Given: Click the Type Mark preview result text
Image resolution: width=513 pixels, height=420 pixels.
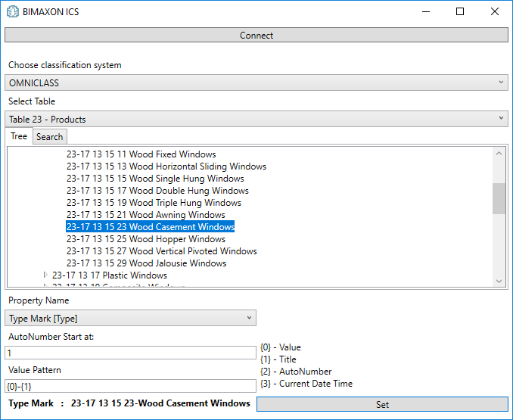Looking at the screenshot, I should pos(160,403).
